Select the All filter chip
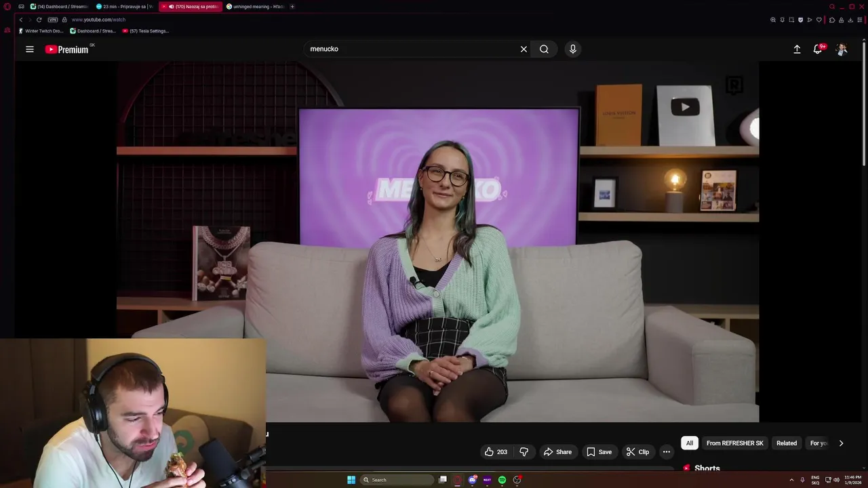Image resolution: width=868 pixels, height=488 pixels. [x=690, y=443]
